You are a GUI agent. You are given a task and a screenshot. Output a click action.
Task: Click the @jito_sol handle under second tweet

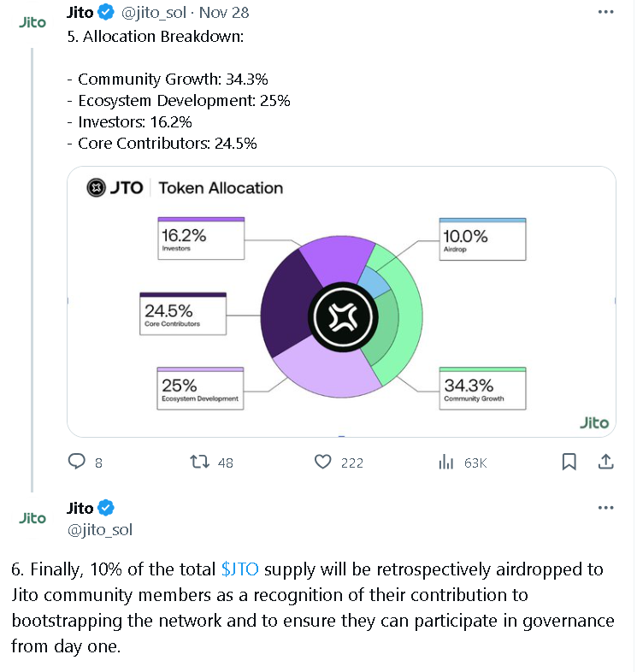[x=99, y=529]
